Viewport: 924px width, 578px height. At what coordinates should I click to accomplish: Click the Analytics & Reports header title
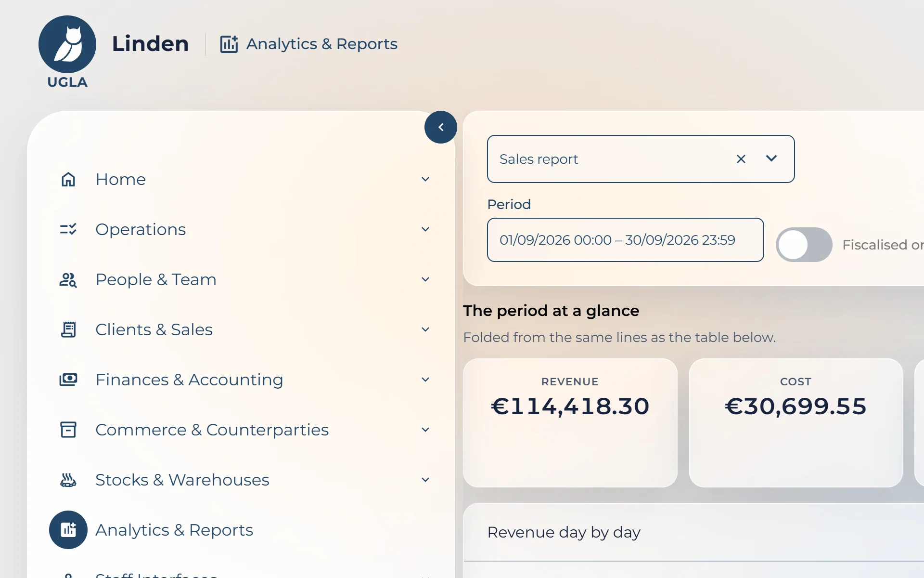[322, 44]
